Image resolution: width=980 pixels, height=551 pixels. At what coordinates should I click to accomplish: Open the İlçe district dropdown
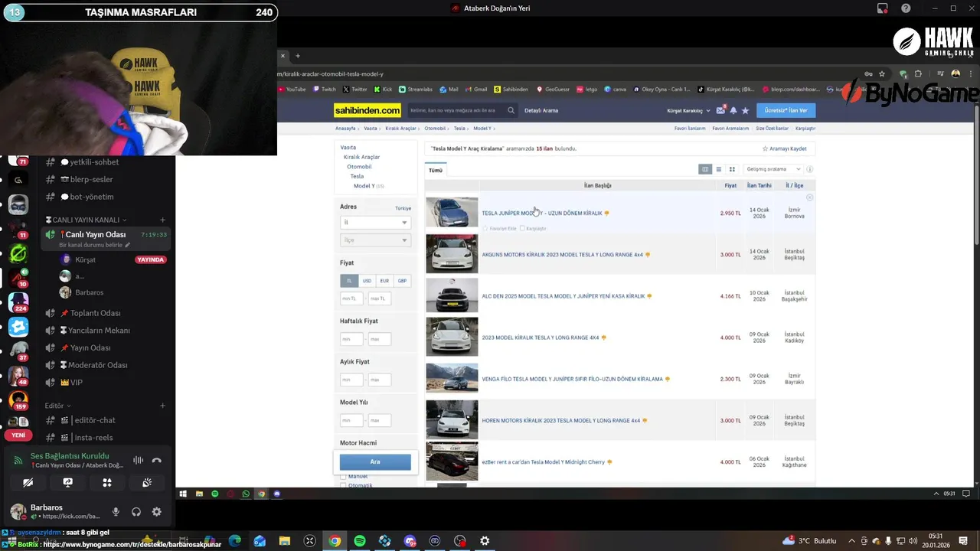coord(375,240)
